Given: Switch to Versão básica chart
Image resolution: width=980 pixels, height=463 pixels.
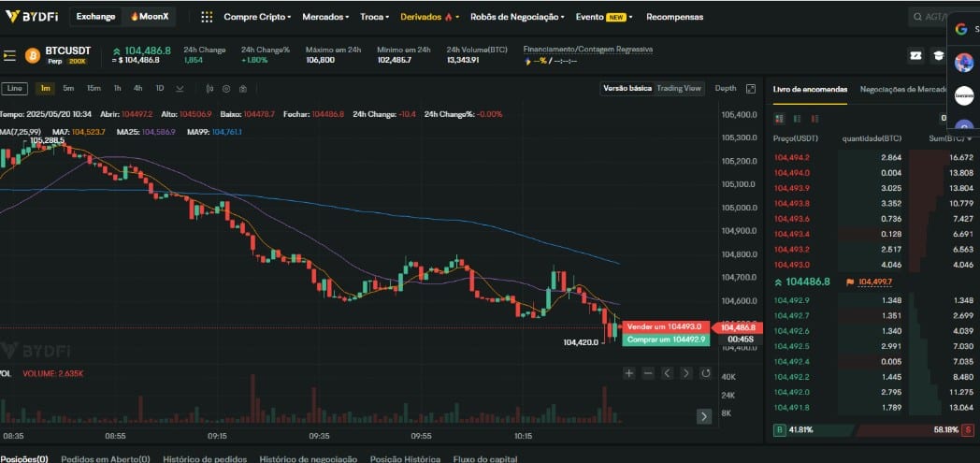Looking at the screenshot, I should pyautogui.click(x=627, y=89).
